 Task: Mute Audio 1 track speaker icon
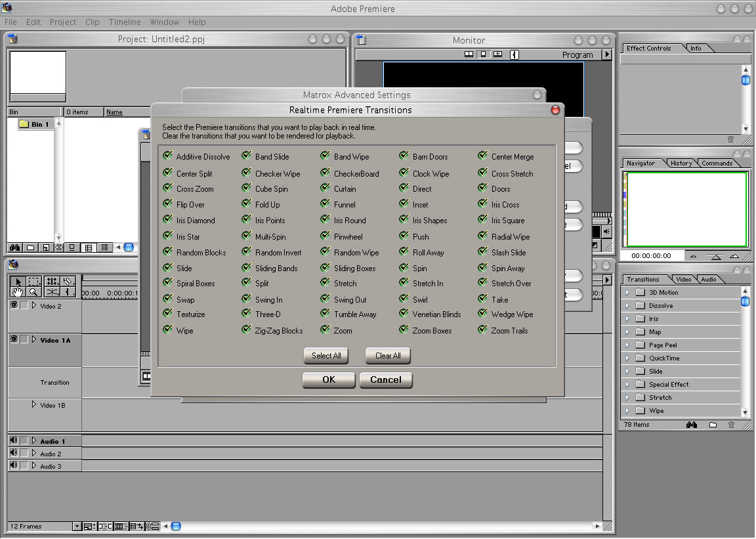14,441
